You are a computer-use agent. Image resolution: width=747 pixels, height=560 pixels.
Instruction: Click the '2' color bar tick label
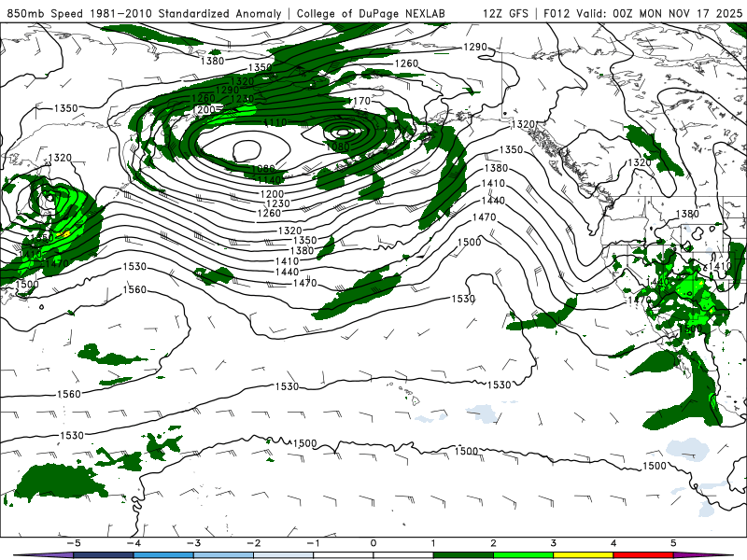[x=494, y=543]
